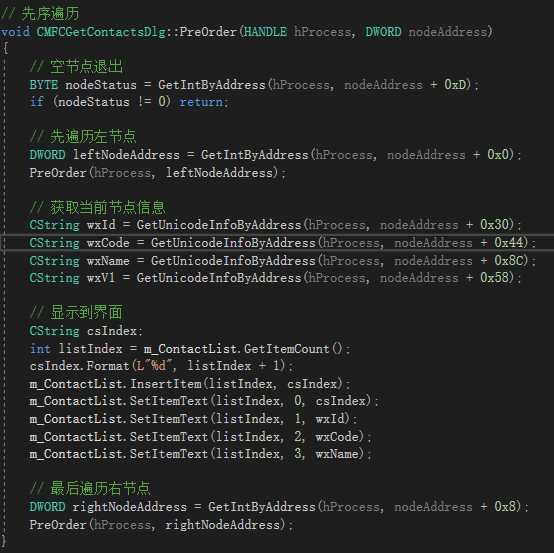This screenshot has width=554, height=553.
Task: Click the comment "// 获取当前节点信息"
Action: [x=97, y=207]
